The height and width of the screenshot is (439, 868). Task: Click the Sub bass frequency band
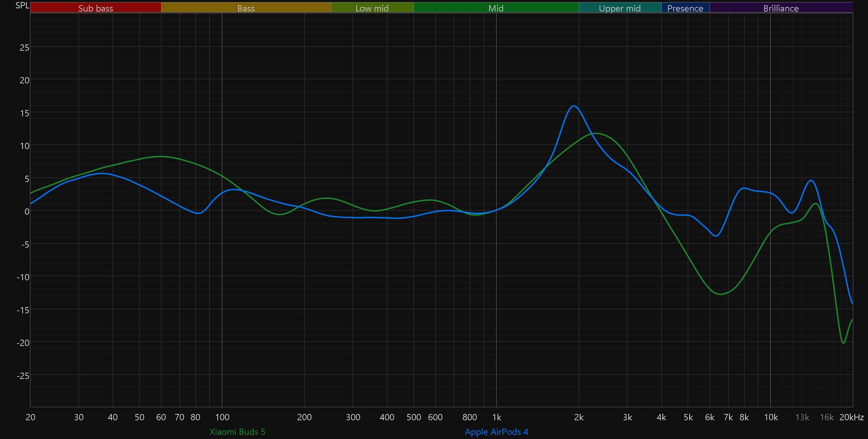(95, 8)
